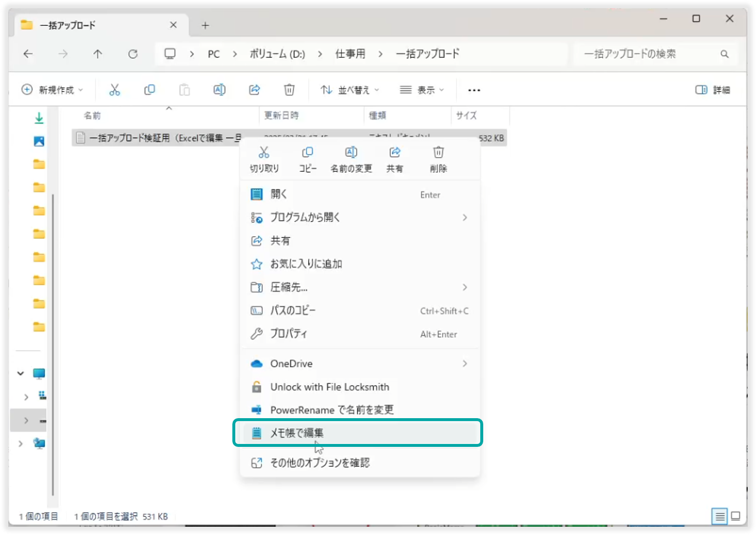The width and height of the screenshot is (756, 535).
Task: Open the three-dots See more menu
Action: 474,90
